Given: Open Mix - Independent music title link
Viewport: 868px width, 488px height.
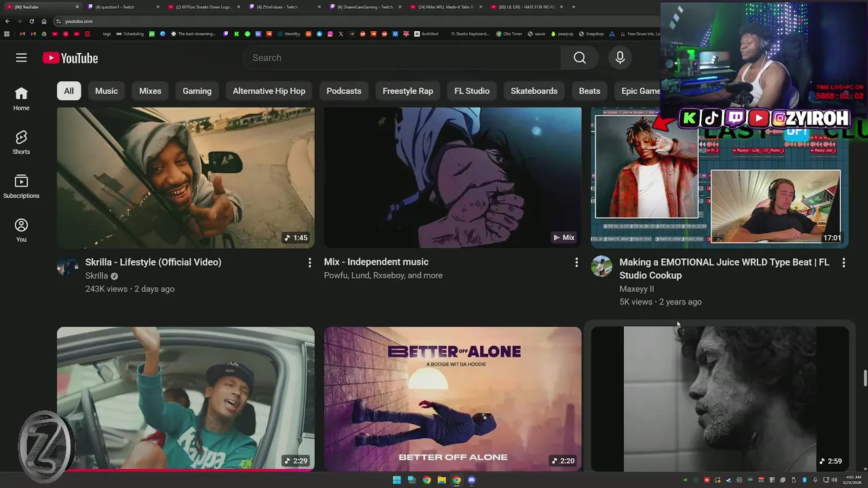Looking at the screenshot, I should [376, 262].
